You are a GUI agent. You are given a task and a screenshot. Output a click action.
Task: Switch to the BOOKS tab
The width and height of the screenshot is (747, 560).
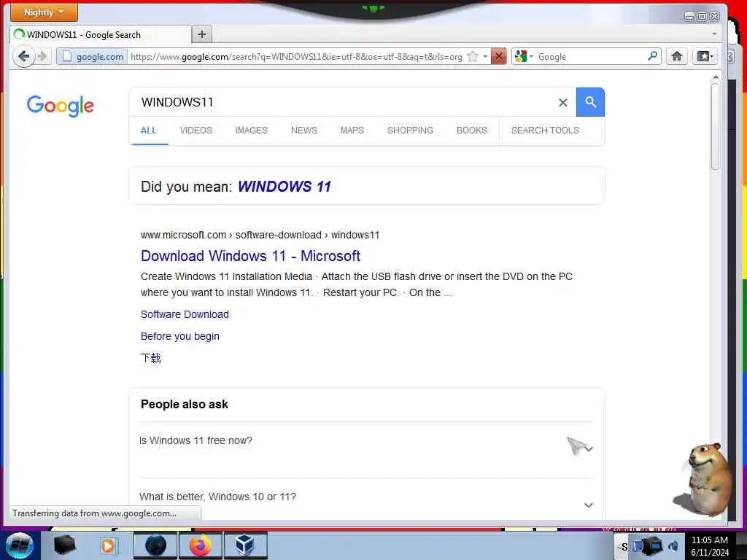pos(472,131)
